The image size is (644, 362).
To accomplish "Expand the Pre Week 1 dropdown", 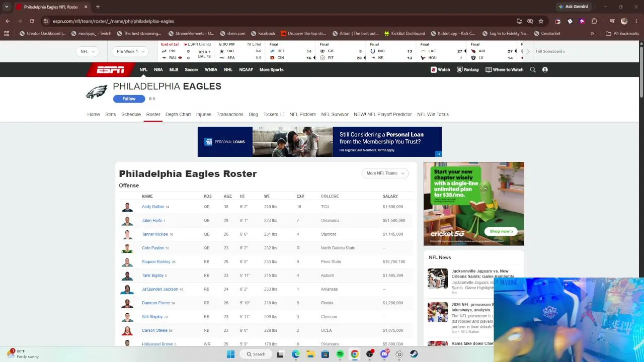I will point(130,51).
